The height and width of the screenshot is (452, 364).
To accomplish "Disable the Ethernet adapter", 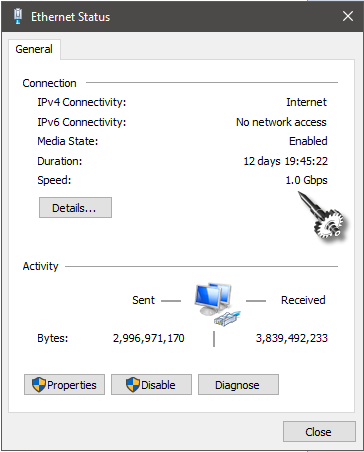I will [x=151, y=385].
